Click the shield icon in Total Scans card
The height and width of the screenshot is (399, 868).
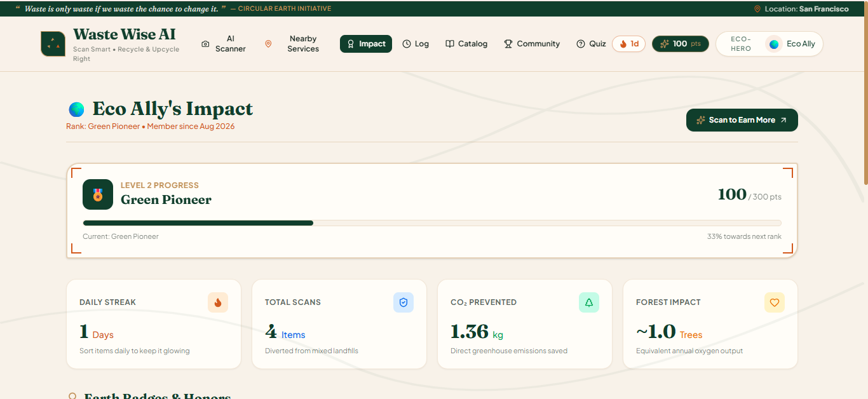pos(403,302)
